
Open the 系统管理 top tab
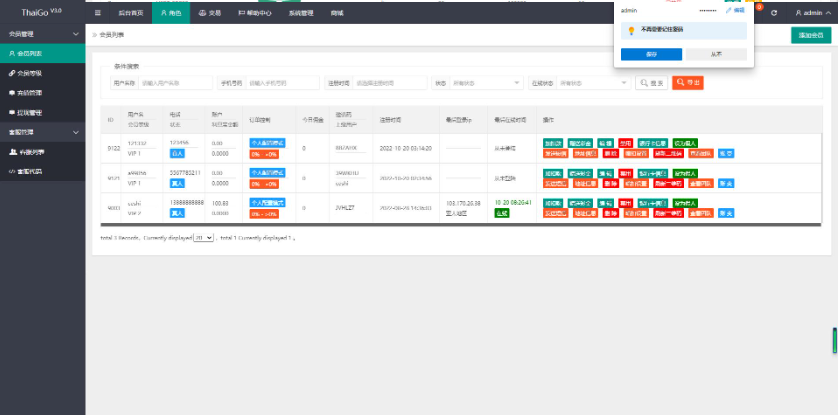pyautogui.click(x=300, y=13)
